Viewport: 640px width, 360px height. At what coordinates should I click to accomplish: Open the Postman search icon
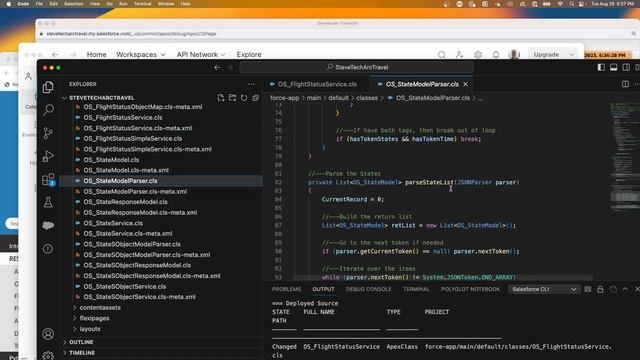[442, 54]
